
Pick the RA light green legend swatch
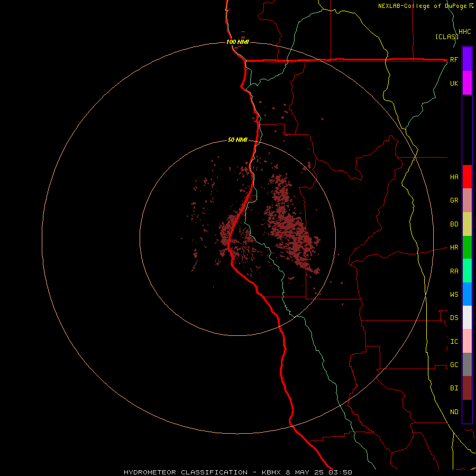467,271
